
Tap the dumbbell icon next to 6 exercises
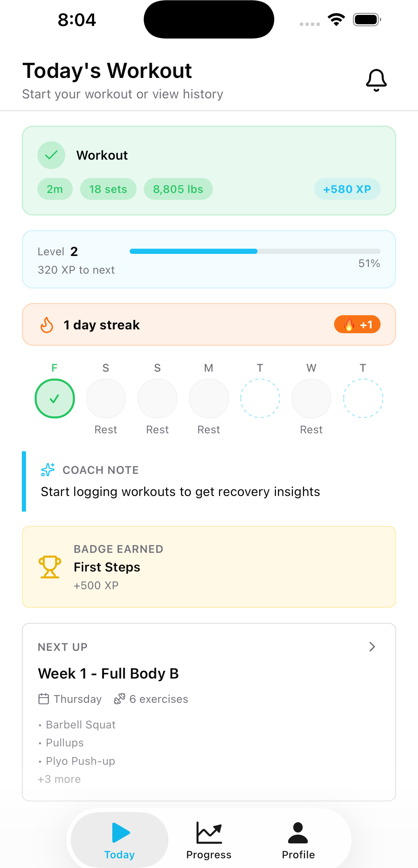120,699
